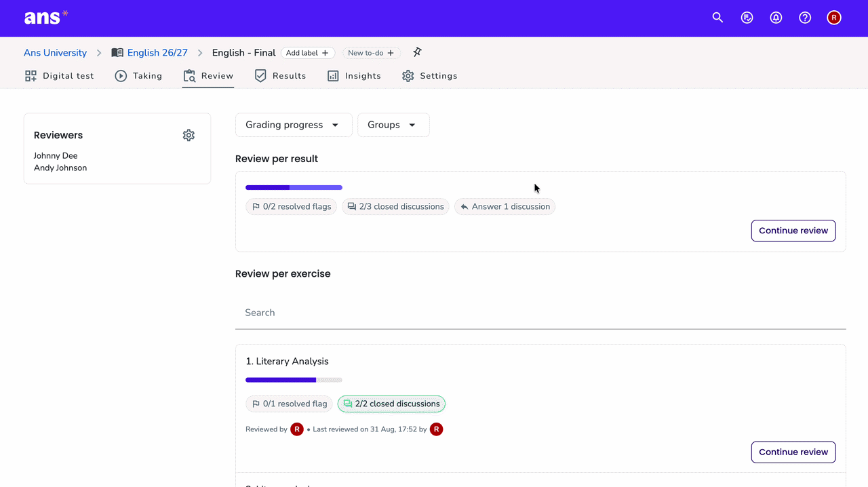Viewport: 868px width, 487px height.
Task: Click plus icon on Add label chip
Action: click(325, 53)
